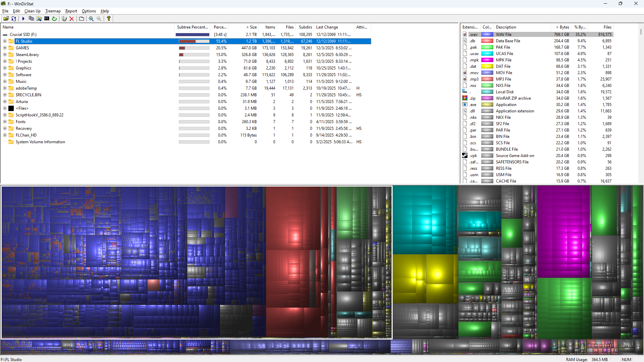The image size is (644, 362).
Task: Select the Graphics folder row
Action: [23, 68]
